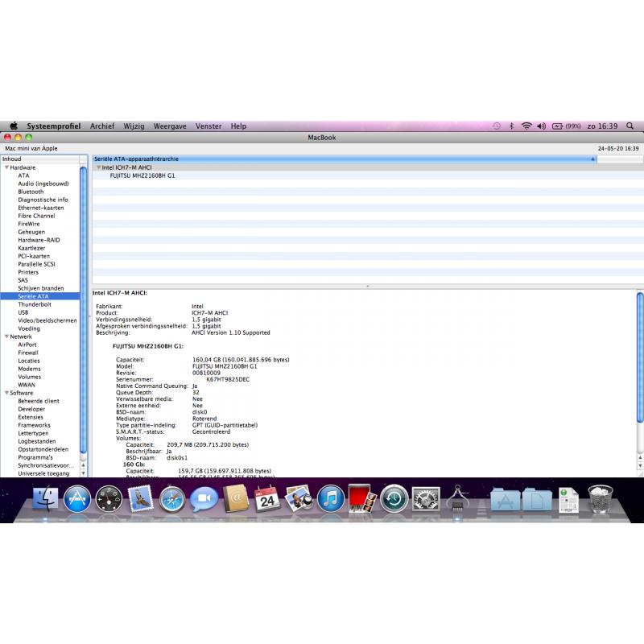Screen dimensions: 644x644
Task: Select Geheugen in the sidebar
Action: (31, 232)
